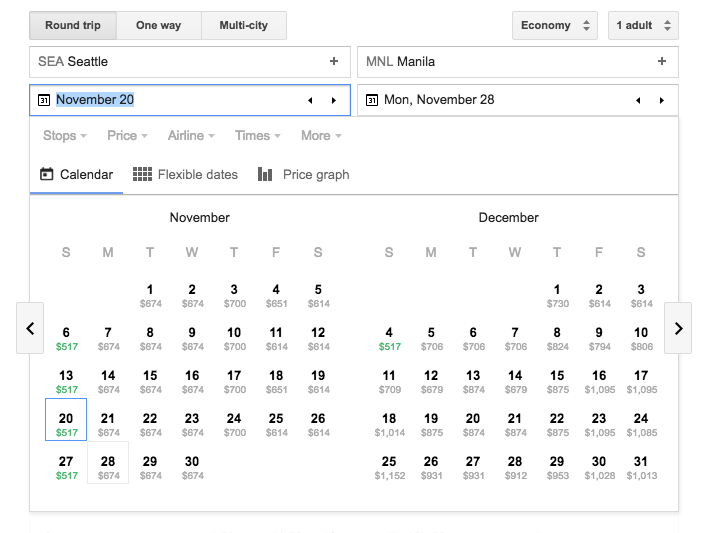Switch to the Flexible dates tab
707x533 pixels.
pos(186,175)
